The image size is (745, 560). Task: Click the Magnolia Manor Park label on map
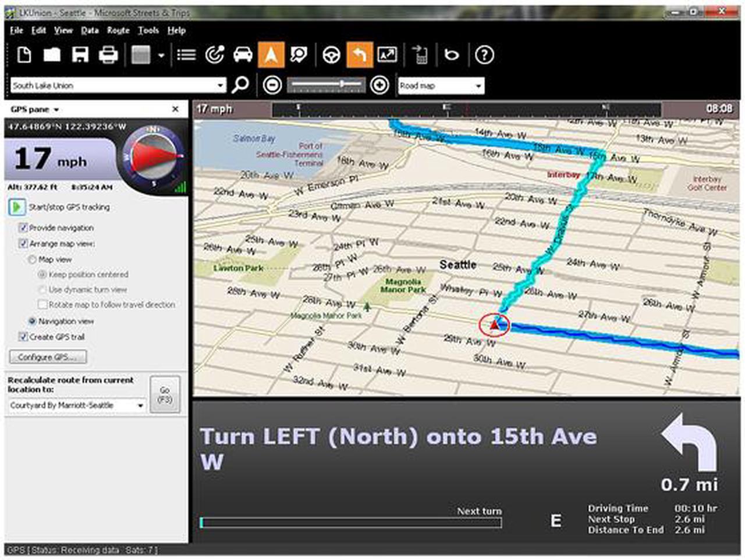coord(403,286)
